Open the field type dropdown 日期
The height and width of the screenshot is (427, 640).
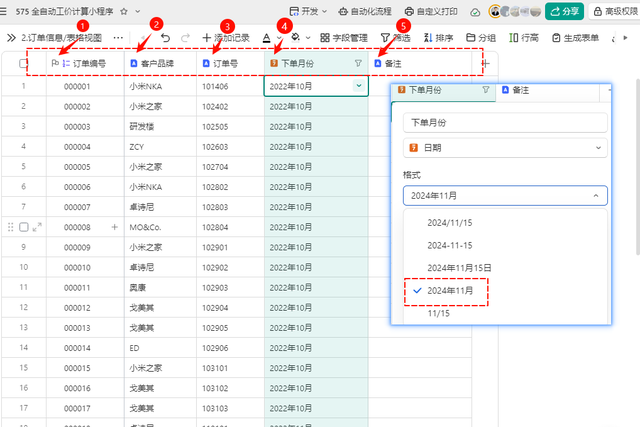coord(505,148)
